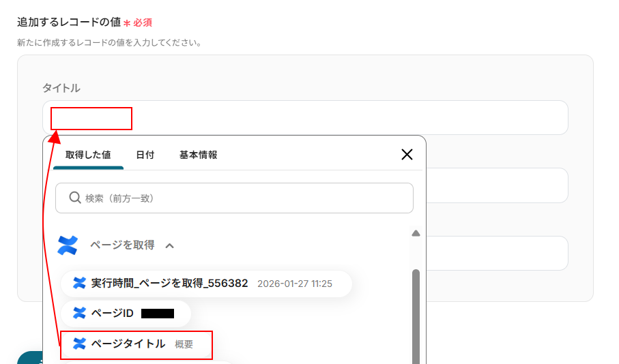Viewport: 619px width, 364px height.
Task: Click the Confluence icon beside ページを取得 header
Action: click(x=68, y=245)
